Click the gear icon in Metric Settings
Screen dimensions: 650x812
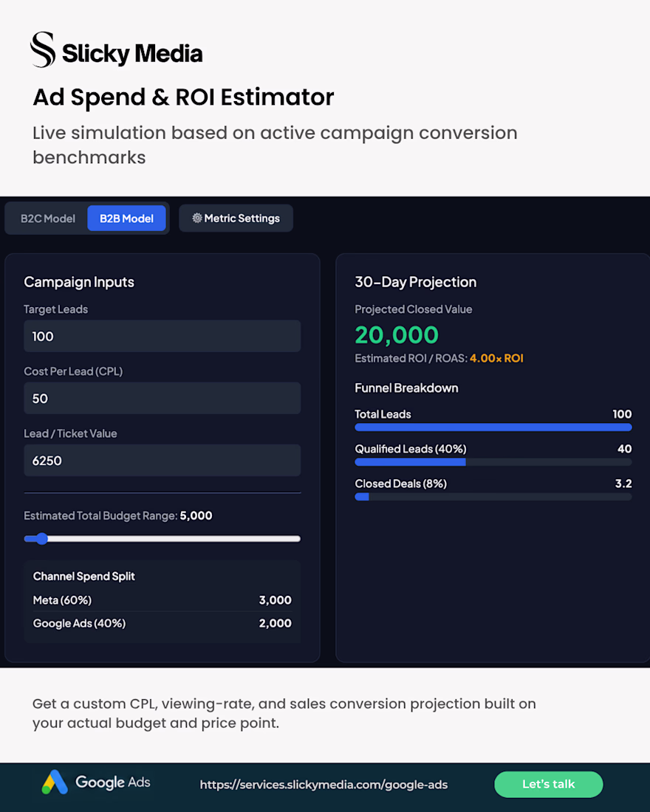197,218
